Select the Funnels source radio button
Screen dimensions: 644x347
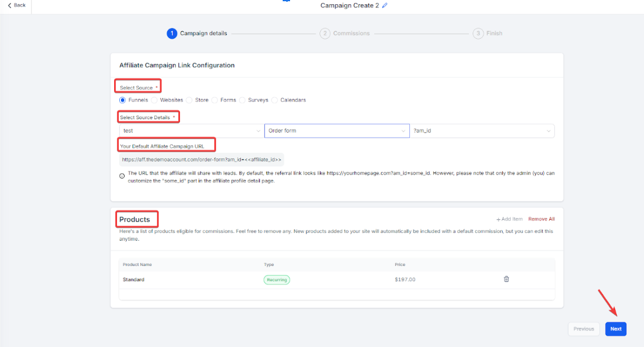(122, 100)
